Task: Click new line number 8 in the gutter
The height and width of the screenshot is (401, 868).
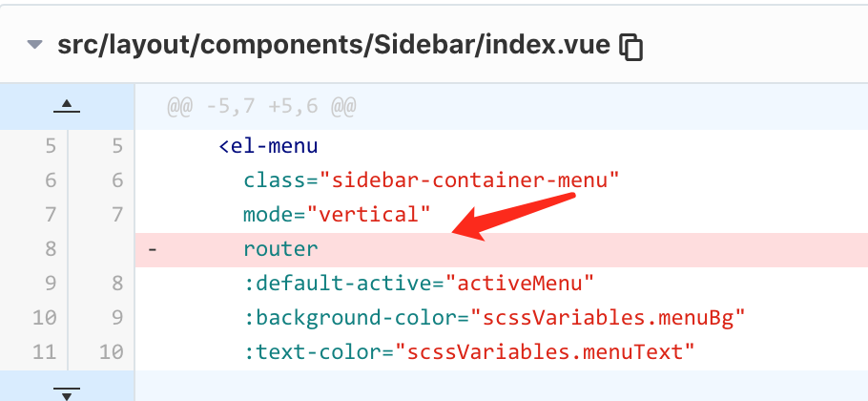Action: (116, 284)
